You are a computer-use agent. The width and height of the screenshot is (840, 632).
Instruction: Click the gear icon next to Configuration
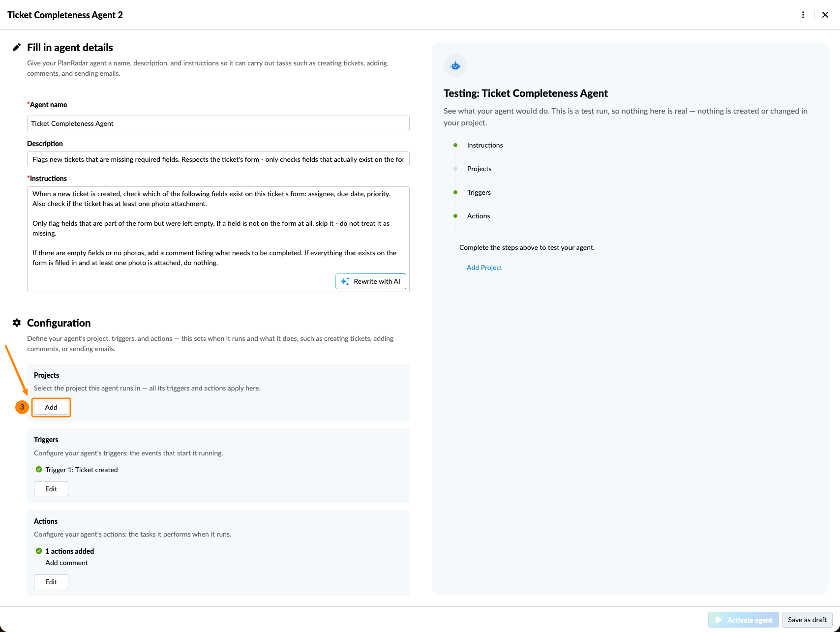[x=17, y=323]
